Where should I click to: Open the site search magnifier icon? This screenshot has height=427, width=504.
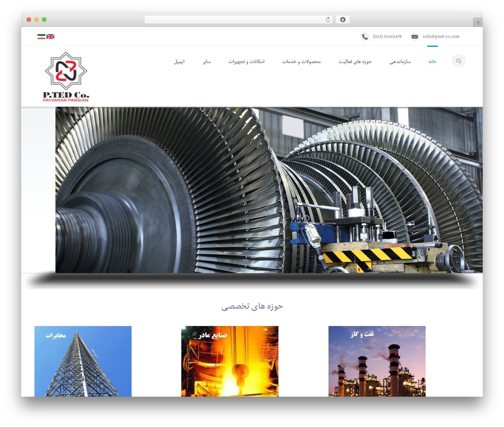(x=459, y=61)
